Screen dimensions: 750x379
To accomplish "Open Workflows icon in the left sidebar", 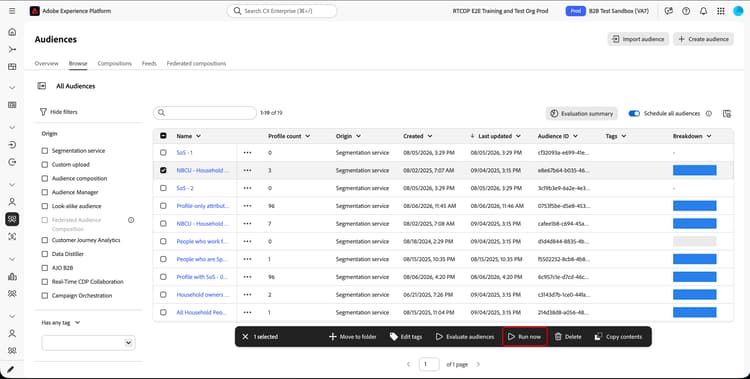I will (12, 49).
